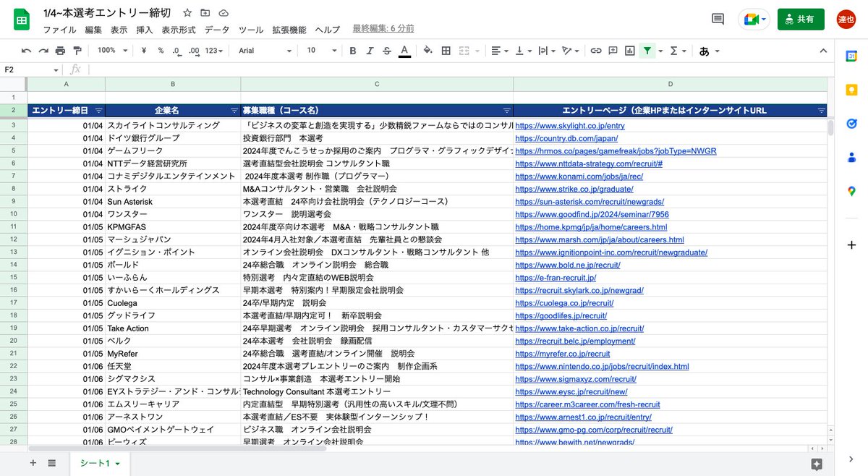Open vertical align dropdown
The height and width of the screenshot is (476, 868).
pos(523,51)
